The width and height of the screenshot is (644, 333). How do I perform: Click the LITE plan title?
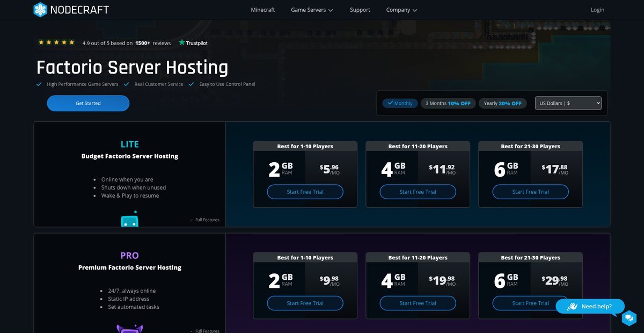click(x=130, y=144)
